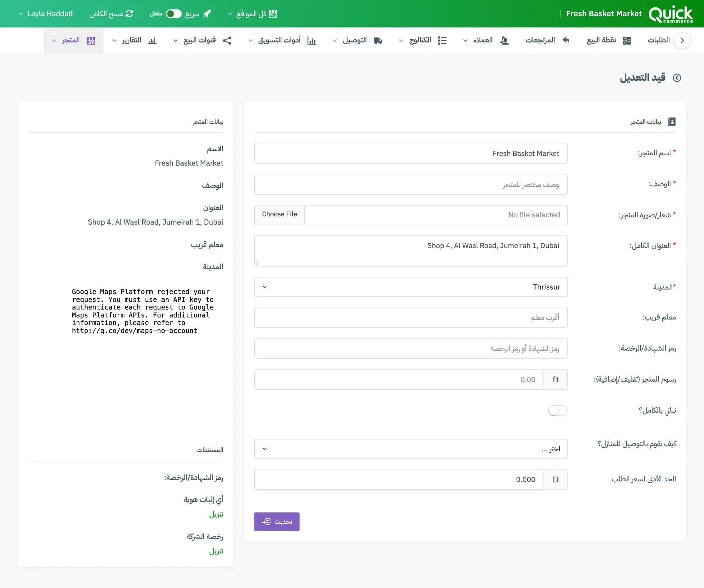Click the reply arrow icon for المرتجعات
704x588 pixels.
566,40
